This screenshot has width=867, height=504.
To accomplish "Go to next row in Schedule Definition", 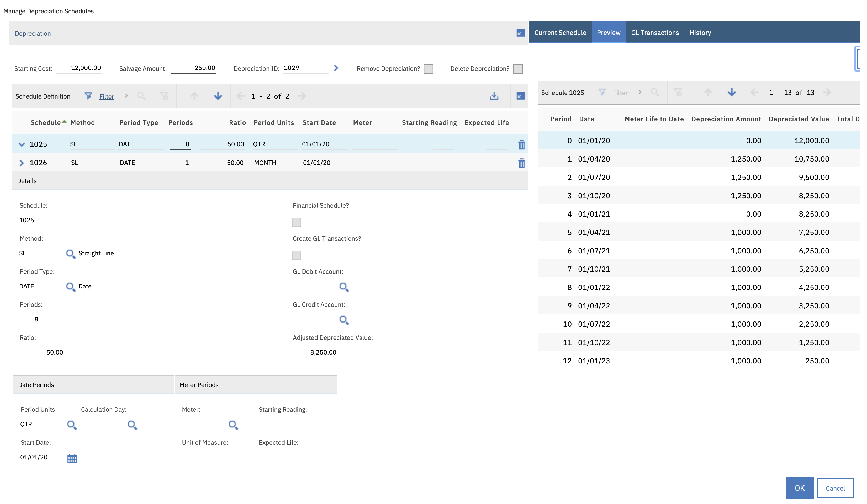I will tap(218, 96).
